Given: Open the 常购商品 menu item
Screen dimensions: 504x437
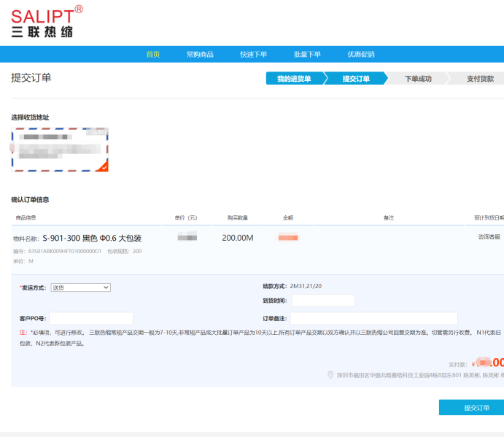Looking at the screenshot, I should tap(200, 55).
